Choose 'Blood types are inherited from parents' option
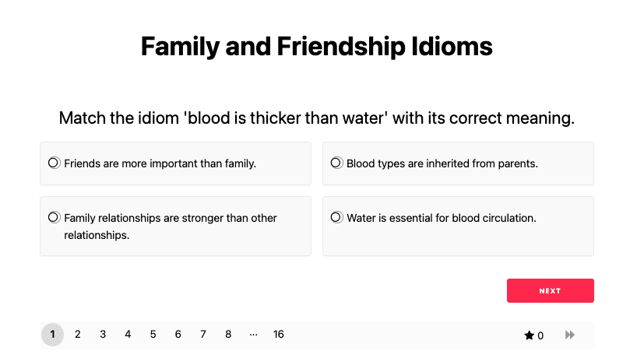 [x=336, y=163]
